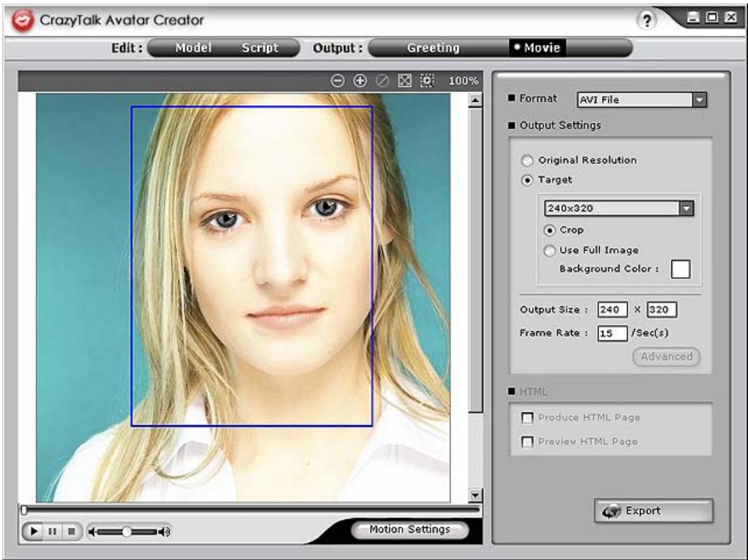The height and width of the screenshot is (560, 748).
Task: Click the CrazyTalk red lips logo
Action: (x=23, y=20)
